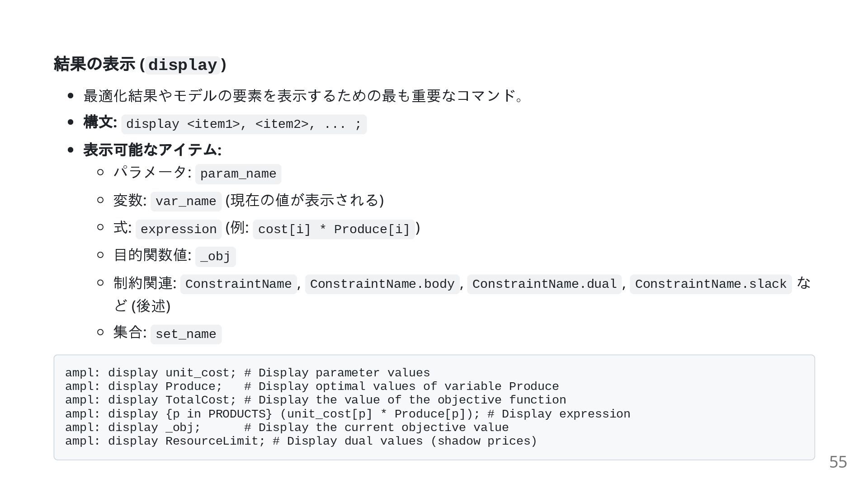The image size is (868, 488).
Task: Click the display TotalCost code line
Action: [316, 400]
